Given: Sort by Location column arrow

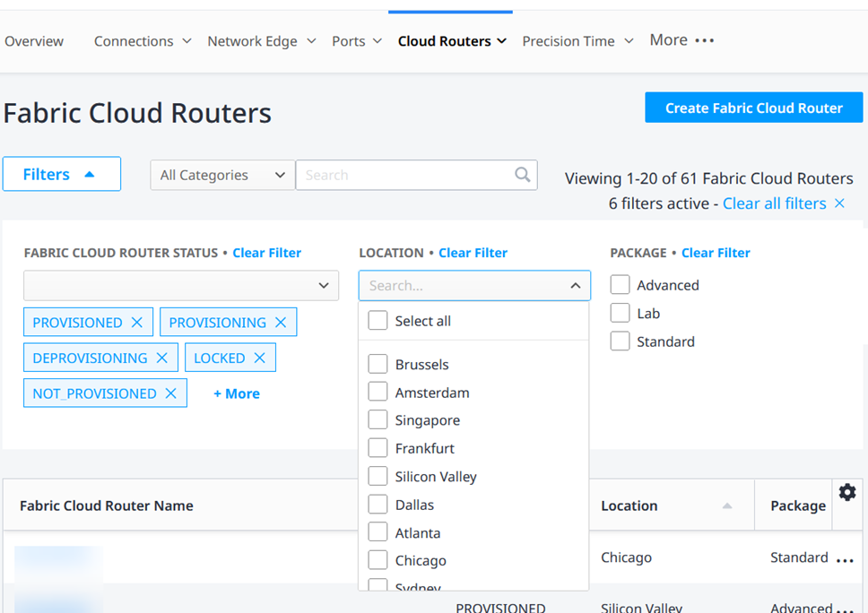Looking at the screenshot, I should [727, 505].
